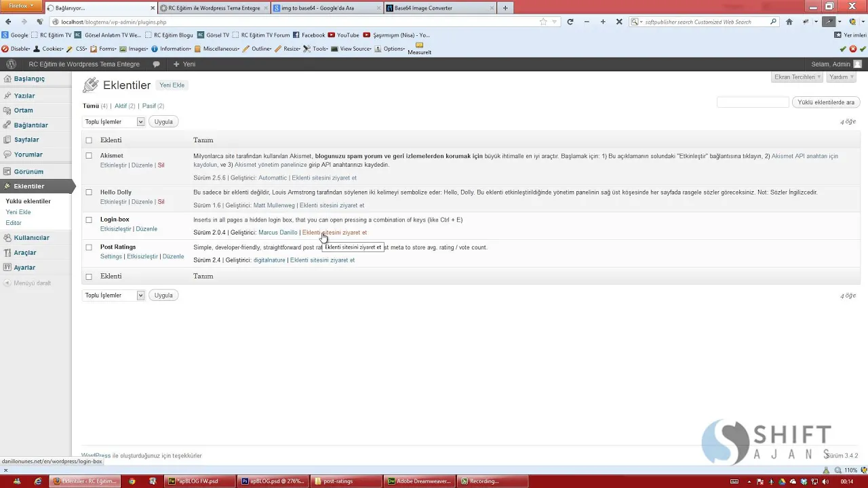Click the Admin avatar in admin bar
Viewport: 868px width, 488px height.
point(858,64)
